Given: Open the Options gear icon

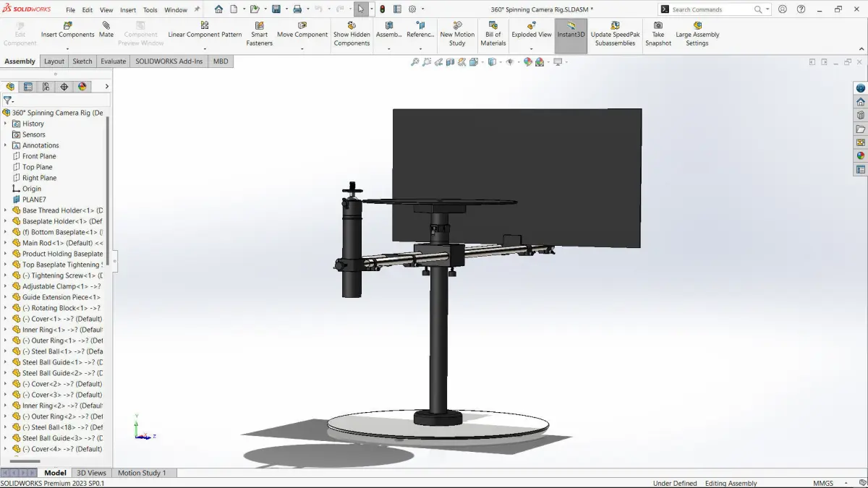Looking at the screenshot, I should click(x=412, y=9).
